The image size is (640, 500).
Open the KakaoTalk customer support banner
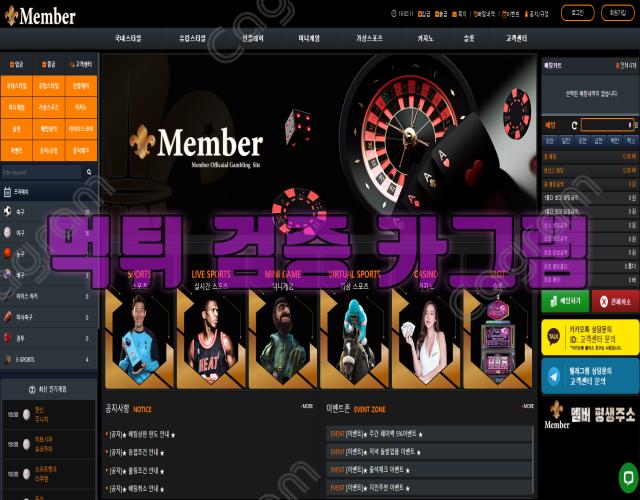pyautogui.click(x=590, y=336)
